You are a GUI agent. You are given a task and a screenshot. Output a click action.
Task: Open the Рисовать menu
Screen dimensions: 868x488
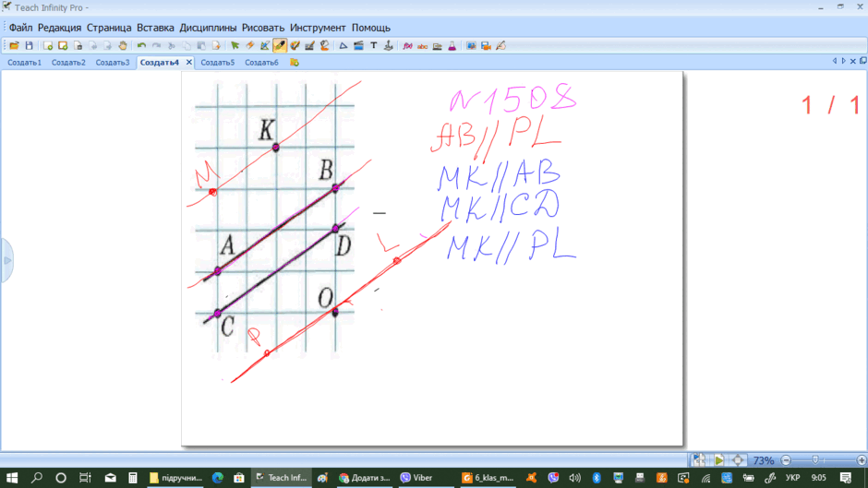click(x=263, y=28)
